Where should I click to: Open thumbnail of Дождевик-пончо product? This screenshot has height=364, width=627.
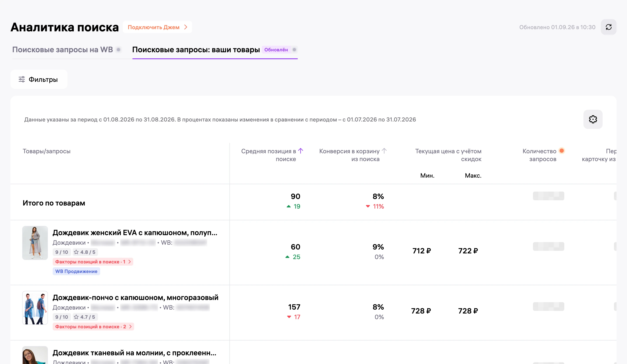[35, 308]
